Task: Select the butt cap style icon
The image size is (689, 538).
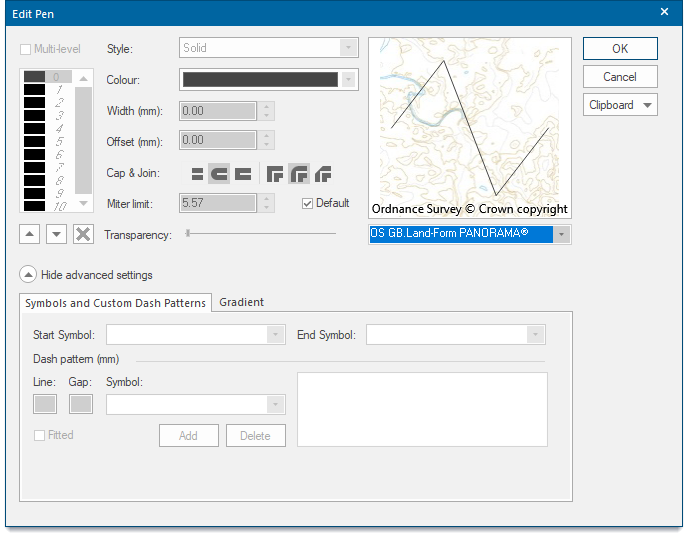Action: point(197,174)
